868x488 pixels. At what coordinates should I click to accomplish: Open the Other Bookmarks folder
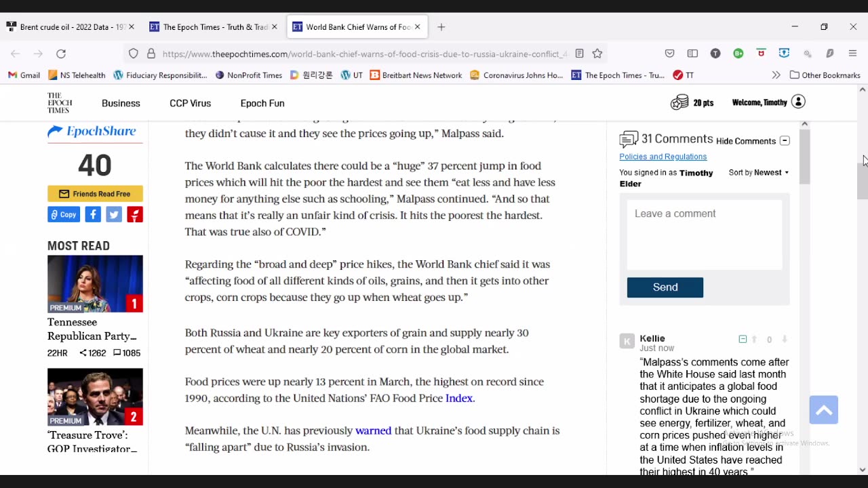(x=825, y=75)
